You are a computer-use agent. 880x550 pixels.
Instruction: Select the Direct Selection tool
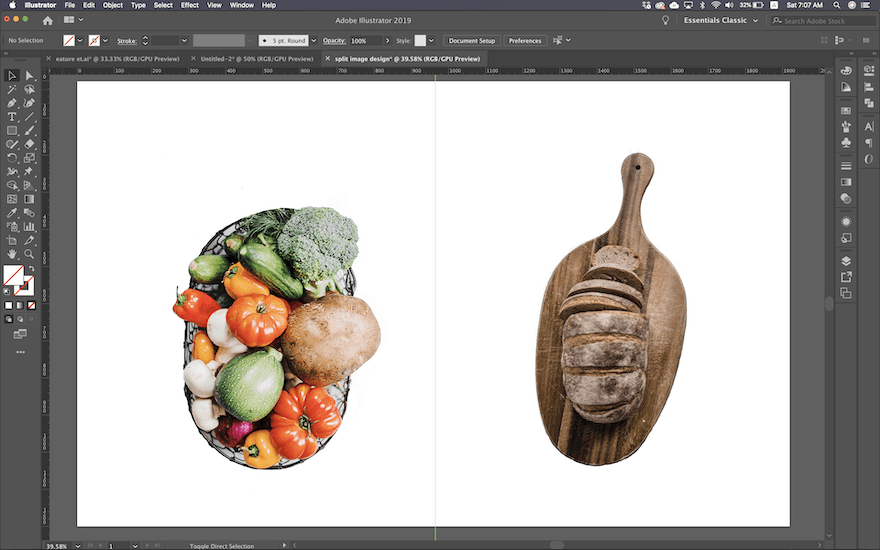click(29, 75)
